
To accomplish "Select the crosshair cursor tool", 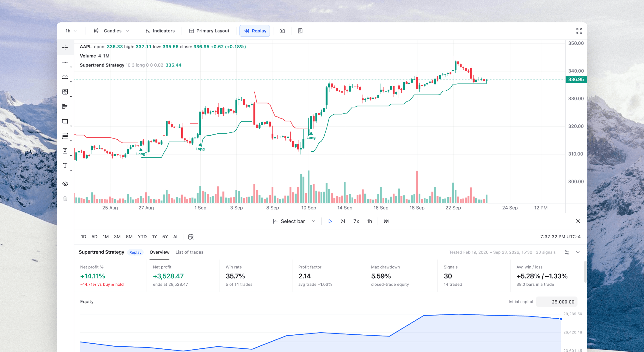I will tap(65, 47).
